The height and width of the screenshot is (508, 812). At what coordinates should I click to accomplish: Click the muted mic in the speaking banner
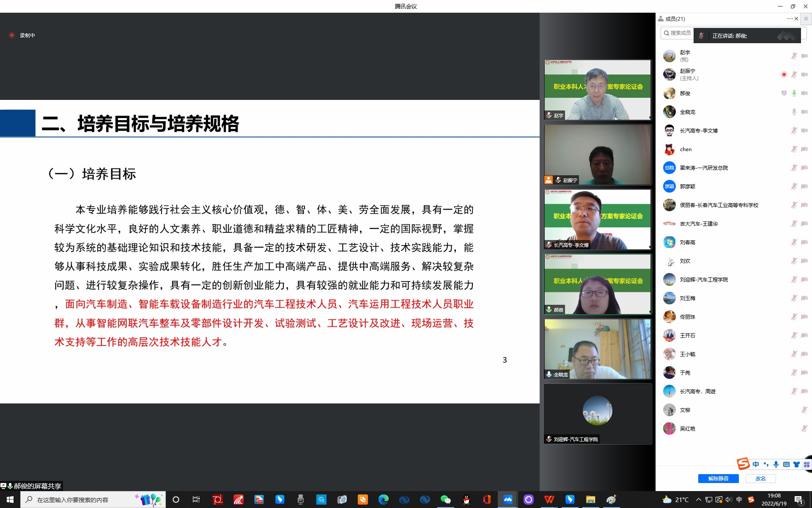tap(701, 36)
